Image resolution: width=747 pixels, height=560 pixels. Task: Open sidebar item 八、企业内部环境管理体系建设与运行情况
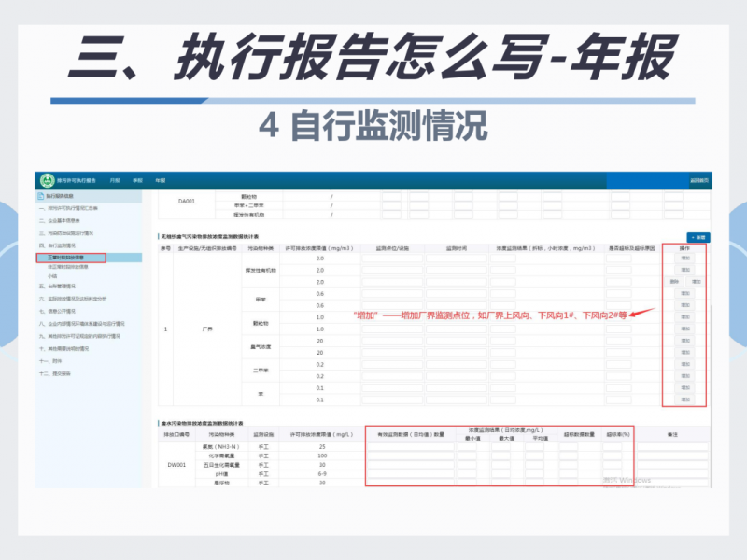(x=82, y=324)
